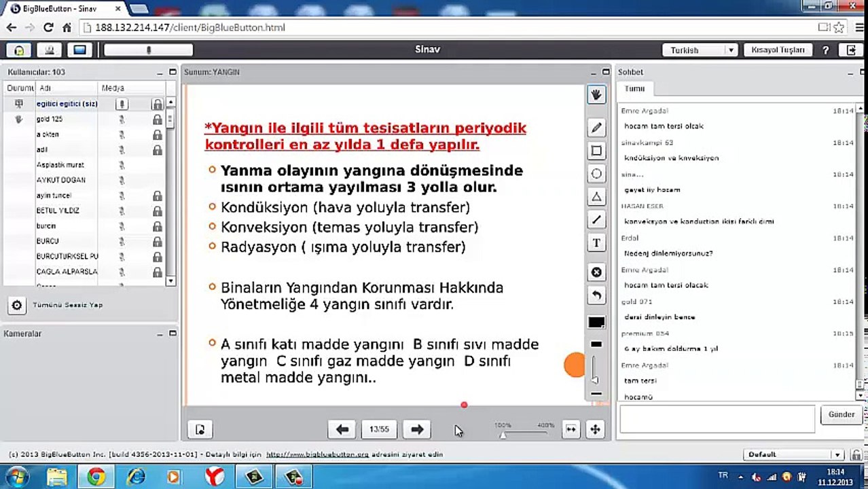The image size is (868, 489).
Task: Sort users by Medya column
Action: [x=131, y=88]
